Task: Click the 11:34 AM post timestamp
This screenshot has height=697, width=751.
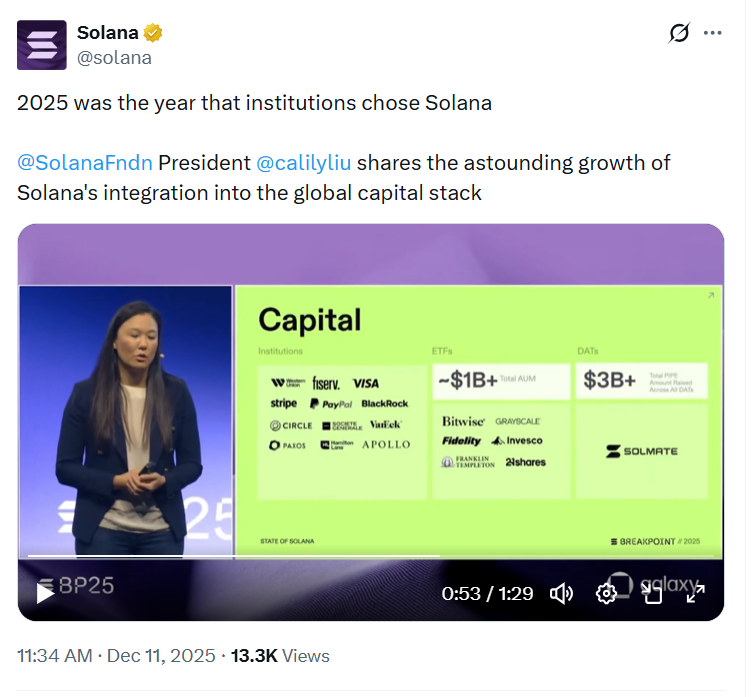Action: pos(55,656)
